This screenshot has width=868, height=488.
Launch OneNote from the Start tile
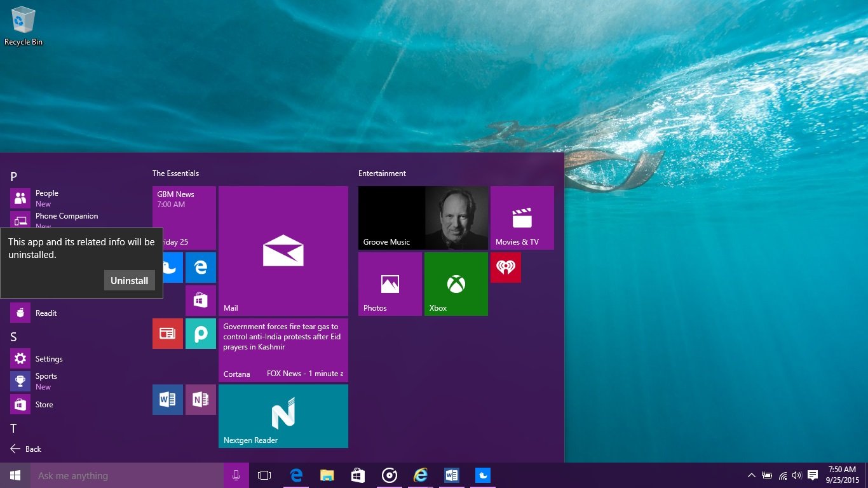201,400
